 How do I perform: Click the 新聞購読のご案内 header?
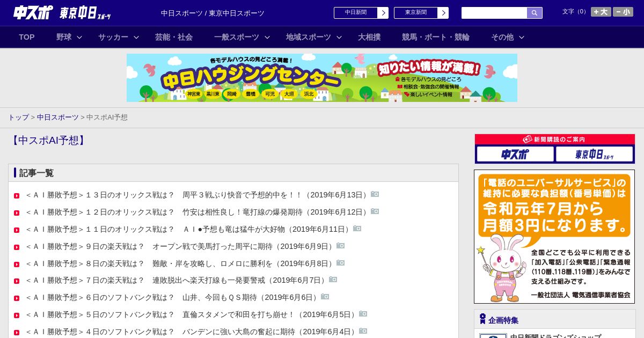[555, 139]
